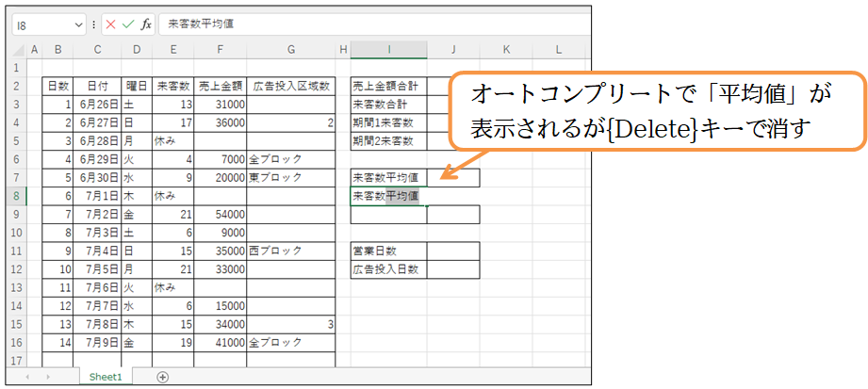This screenshot has width=868, height=389.
Task: Click the 全ブロック cell in row 6
Action: click(291, 159)
